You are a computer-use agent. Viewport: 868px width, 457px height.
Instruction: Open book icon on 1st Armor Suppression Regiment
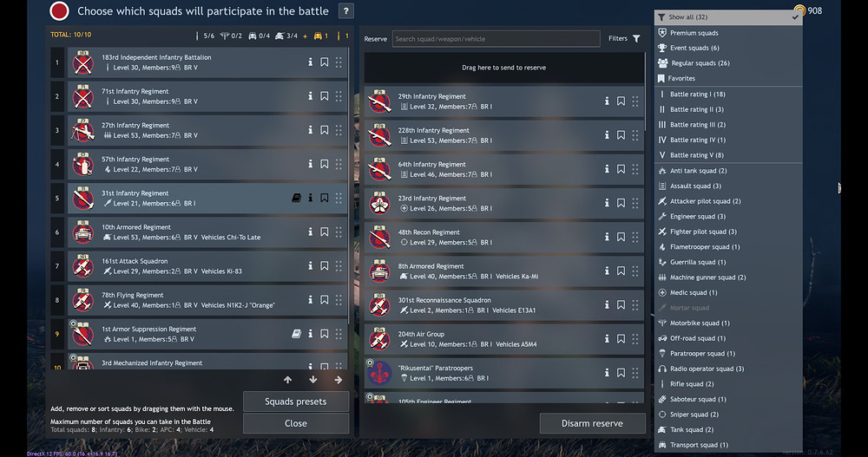pyautogui.click(x=296, y=334)
